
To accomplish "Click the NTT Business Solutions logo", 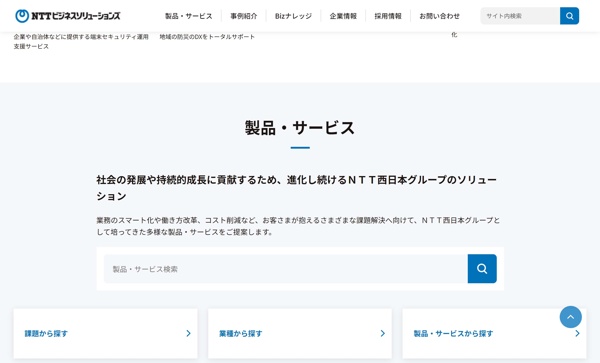I will point(68,16).
